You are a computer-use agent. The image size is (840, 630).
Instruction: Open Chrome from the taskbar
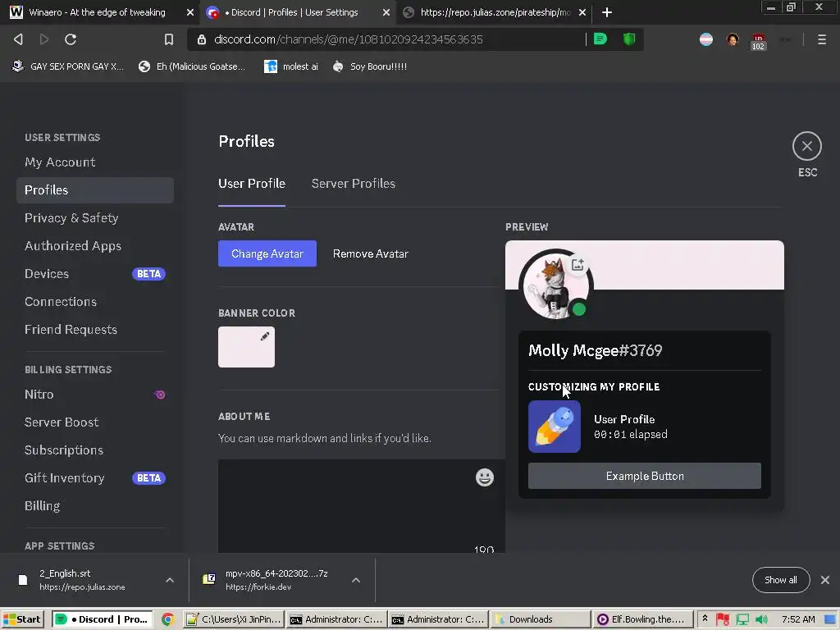pyautogui.click(x=167, y=619)
